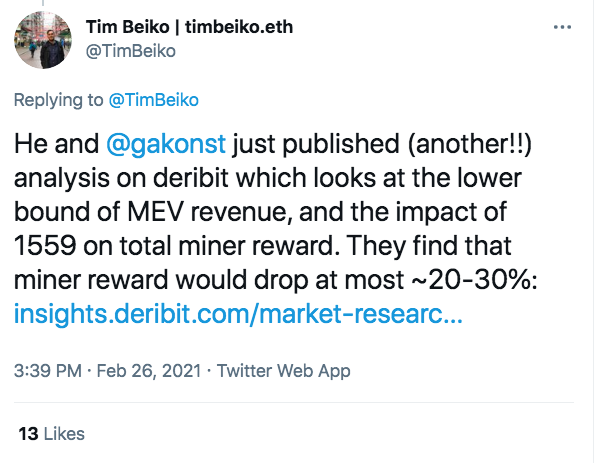Open the @TimBeiko link in Replying to
Image resolution: width=595 pixels, height=463 pixels.
click(x=154, y=100)
